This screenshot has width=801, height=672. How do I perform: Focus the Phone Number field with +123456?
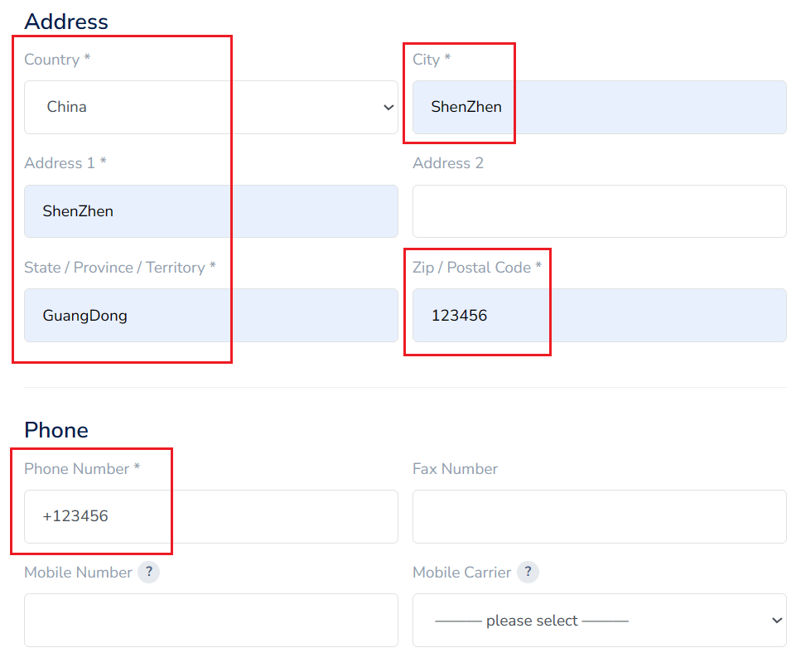tap(210, 516)
